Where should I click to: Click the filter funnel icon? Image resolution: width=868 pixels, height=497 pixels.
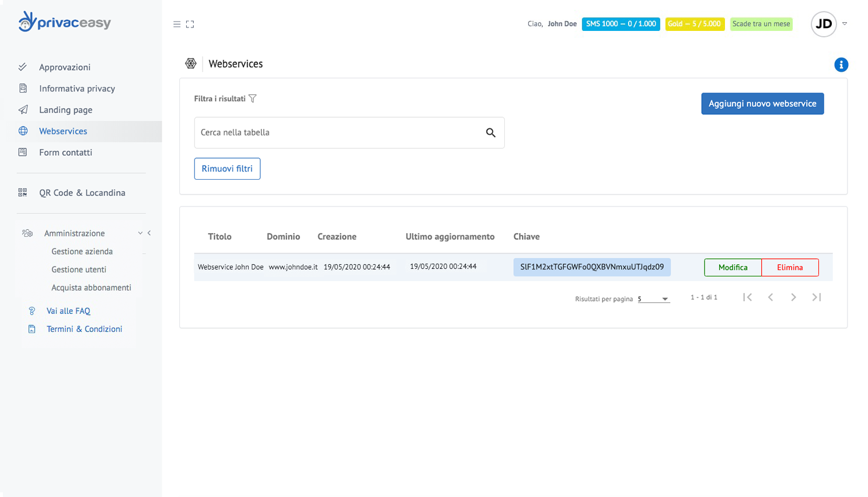tap(253, 99)
